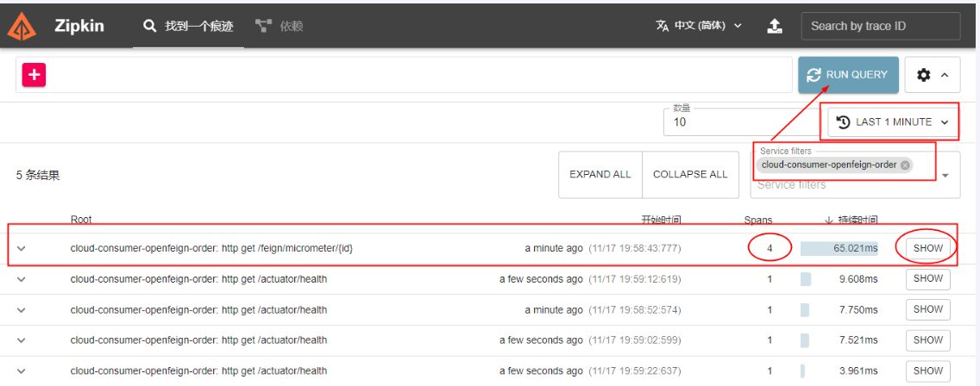The image size is (980, 386).
Task: Click the timestamp (11/17 19:58:43:777)
Action: (635, 249)
